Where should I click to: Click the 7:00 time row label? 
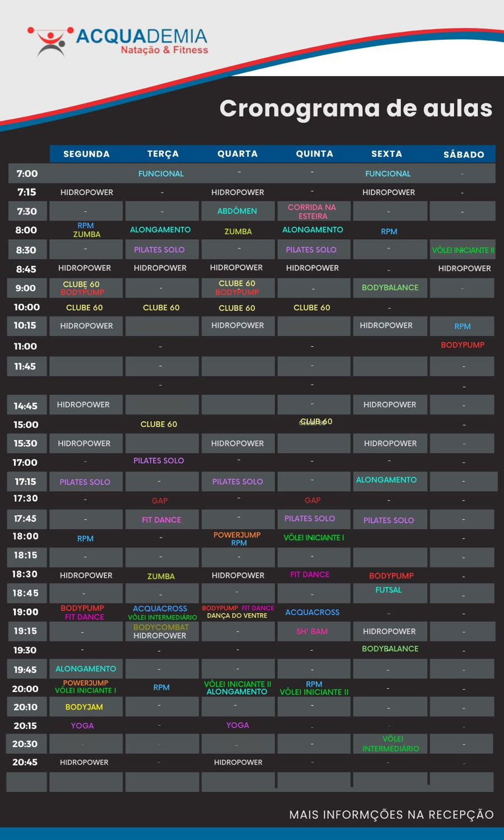click(x=27, y=174)
